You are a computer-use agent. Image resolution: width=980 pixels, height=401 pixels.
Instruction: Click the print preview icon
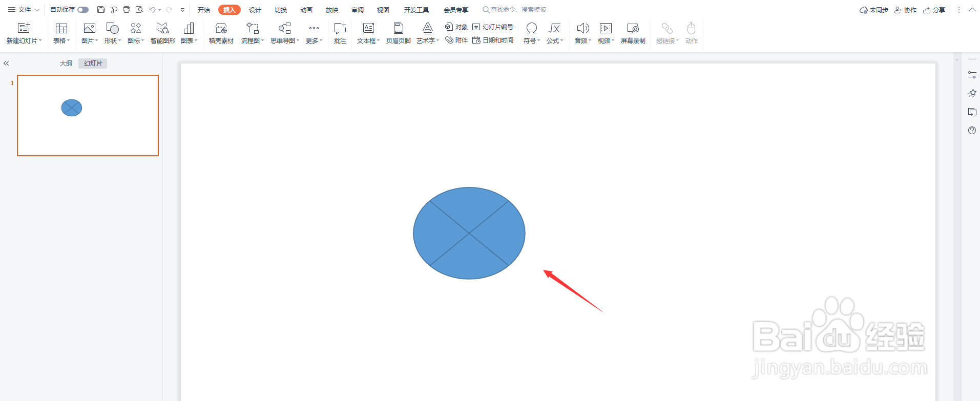pos(139,10)
